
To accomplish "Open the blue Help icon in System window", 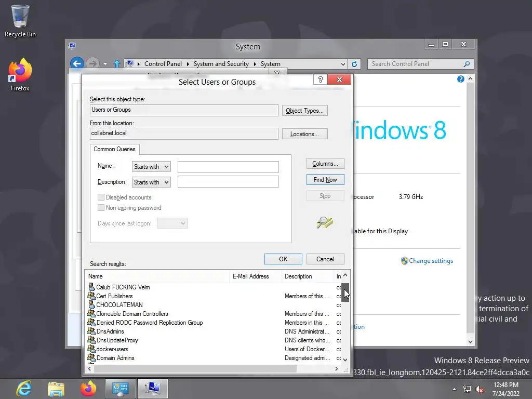I will click(460, 79).
